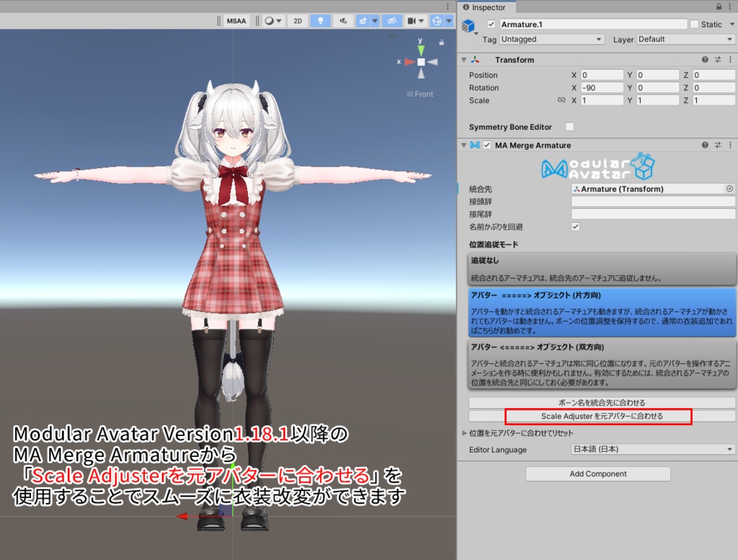
Task: Toggle the Scale constrain proportions link icon
Action: (x=561, y=100)
